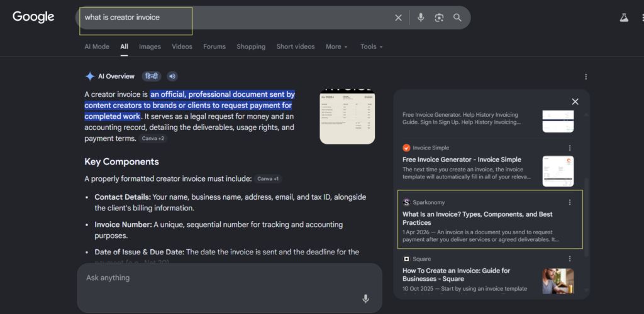
Task: Click the Google logo
Action: (x=33, y=17)
